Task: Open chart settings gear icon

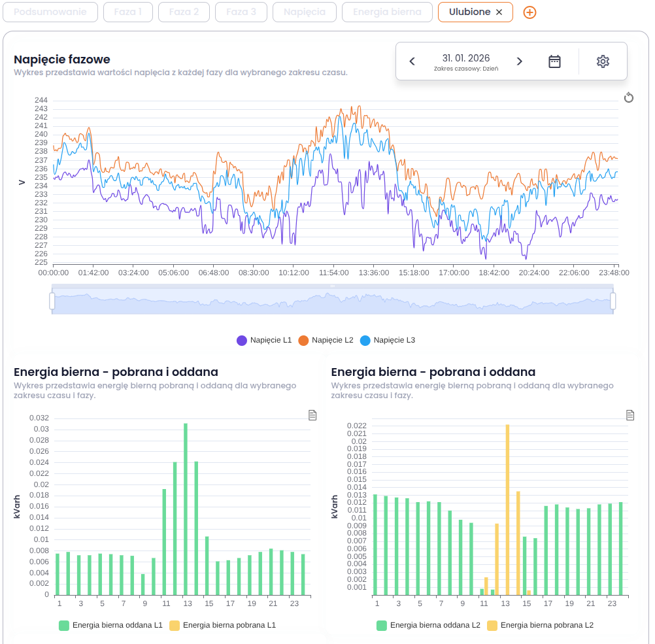Action: point(603,61)
